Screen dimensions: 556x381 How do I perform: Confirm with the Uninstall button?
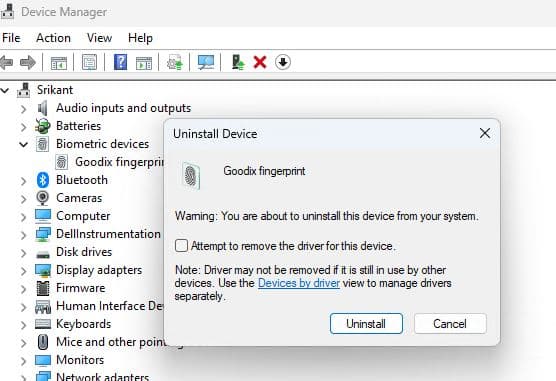click(x=366, y=324)
